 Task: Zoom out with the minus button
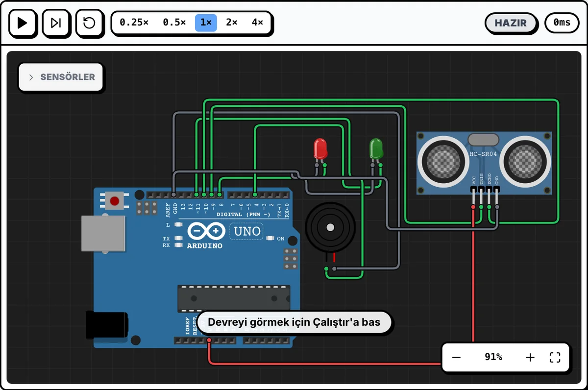pyautogui.click(x=456, y=357)
